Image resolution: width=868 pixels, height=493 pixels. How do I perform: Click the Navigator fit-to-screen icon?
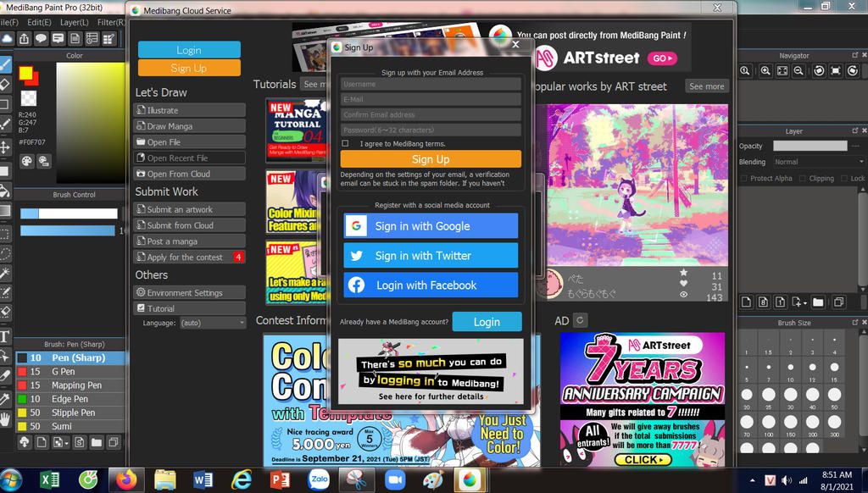782,71
